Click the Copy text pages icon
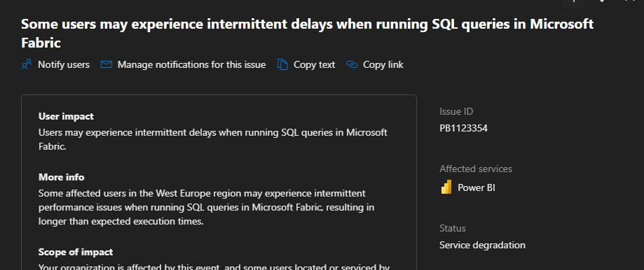This screenshot has width=644, height=270. 282,65
